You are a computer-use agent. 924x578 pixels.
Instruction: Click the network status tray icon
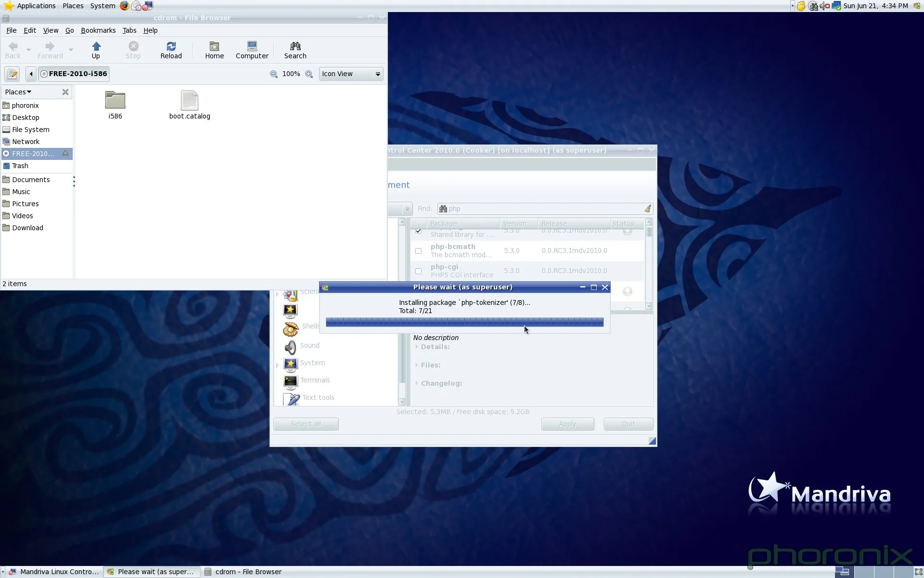tap(837, 6)
